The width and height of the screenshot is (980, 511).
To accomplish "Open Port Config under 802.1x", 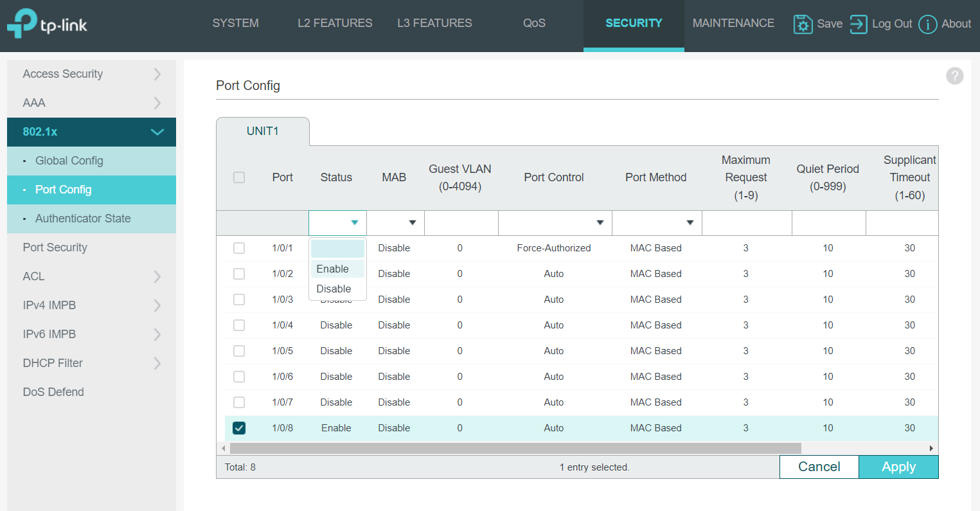I will pos(91,190).
